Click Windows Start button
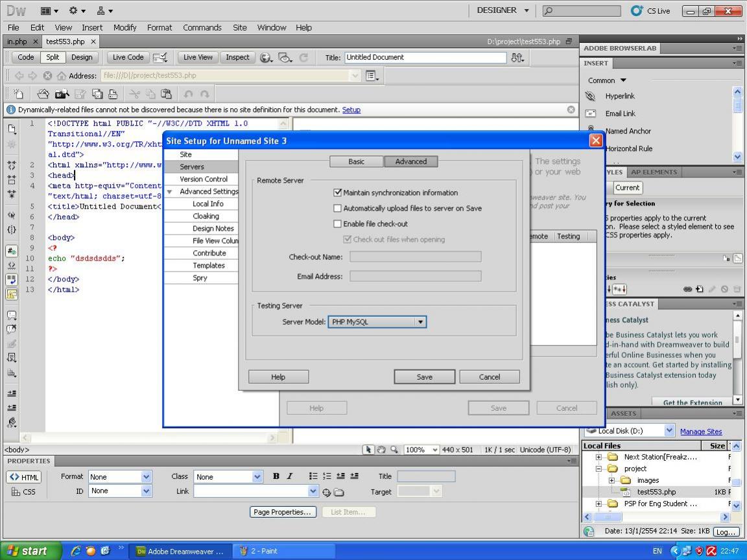The image size is (747, 560). [31, 551]
